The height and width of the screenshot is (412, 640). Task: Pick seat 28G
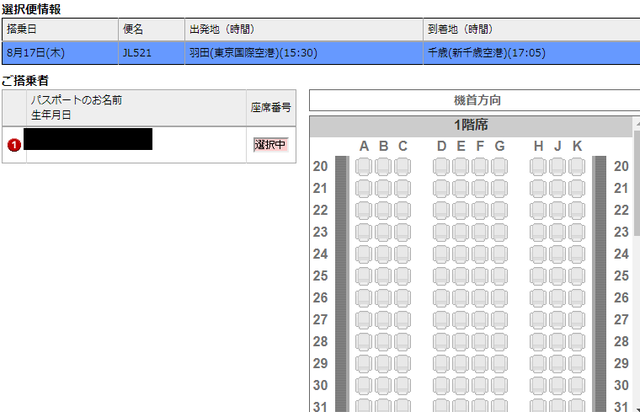click(x=499, y=342)
